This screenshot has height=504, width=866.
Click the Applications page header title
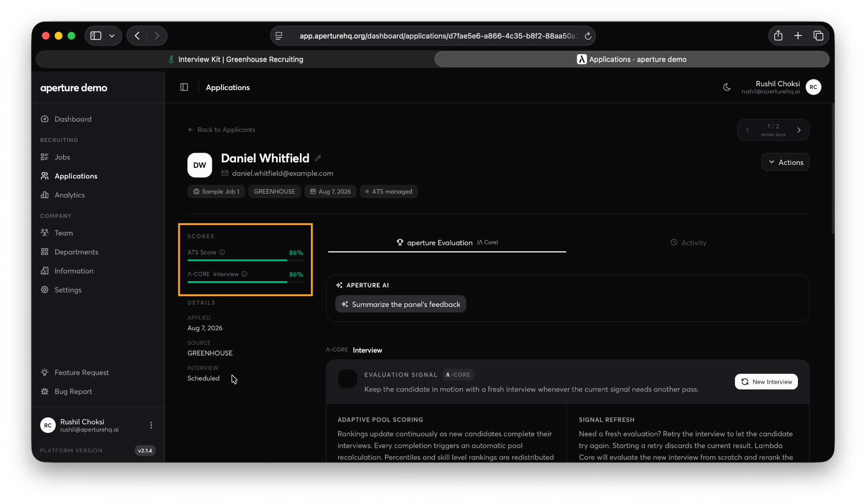coord(228,88)
